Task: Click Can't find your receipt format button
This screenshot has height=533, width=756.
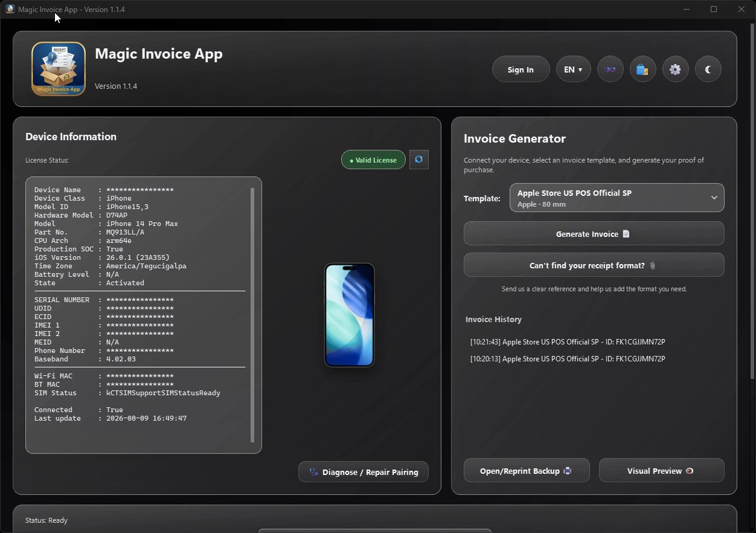Action: [594, 265]
